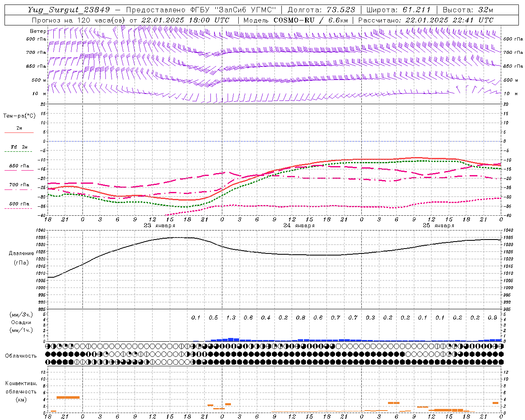The width and height of the screenshot is (525, 420).
Task: Select the provider text ФГБУ "ЗапСиб УГМС"
Action: coord(233,10)
